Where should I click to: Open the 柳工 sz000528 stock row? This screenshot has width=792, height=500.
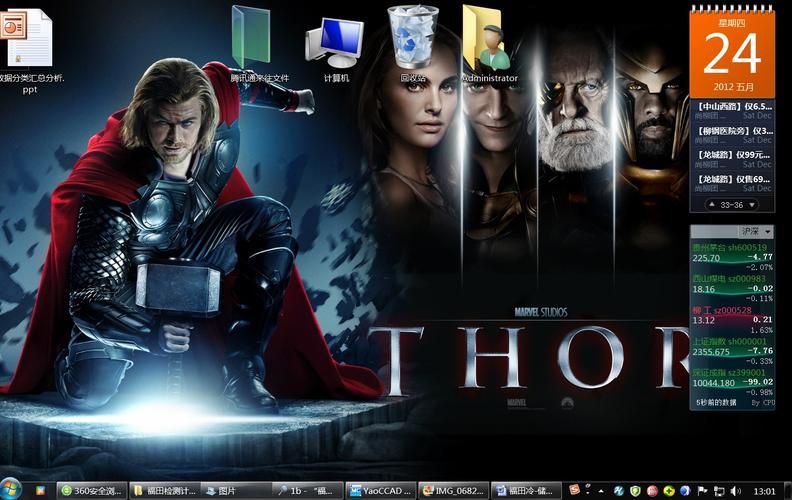click(x=732, y=319)
